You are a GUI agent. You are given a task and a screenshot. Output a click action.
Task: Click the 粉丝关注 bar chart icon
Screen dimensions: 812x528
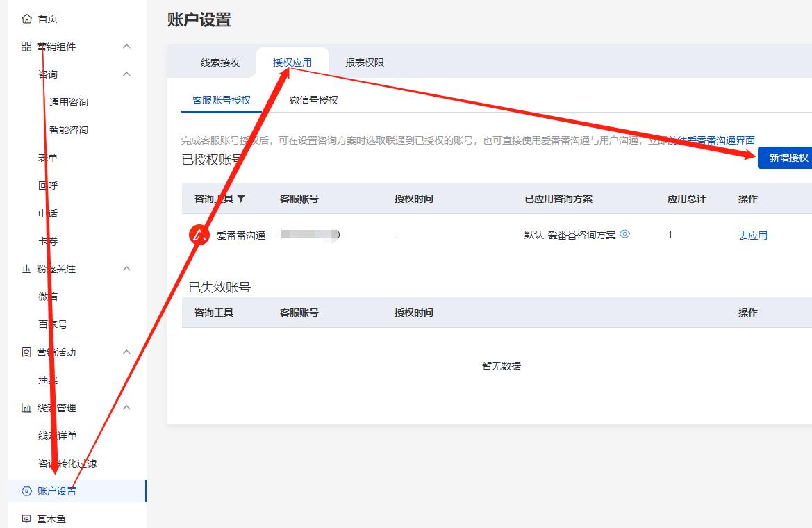pos(26,269)
